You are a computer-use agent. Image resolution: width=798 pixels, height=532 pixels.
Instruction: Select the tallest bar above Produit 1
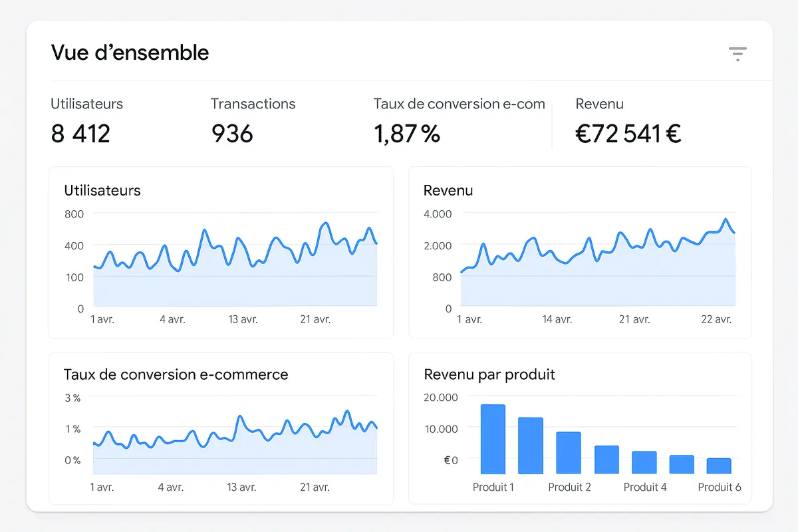[493, 440]
